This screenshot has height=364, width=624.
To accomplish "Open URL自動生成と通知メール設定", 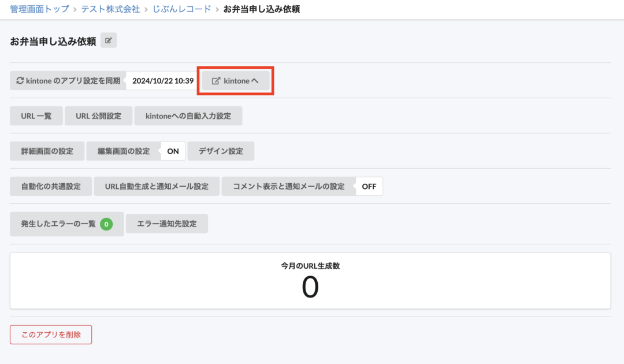I will coord(157,186).
